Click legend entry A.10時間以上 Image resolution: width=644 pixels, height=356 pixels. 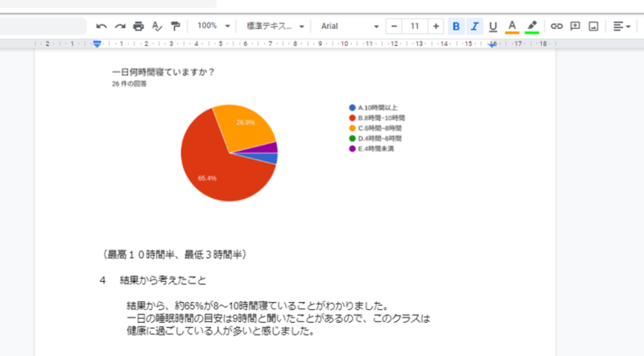tap(373, 108)
